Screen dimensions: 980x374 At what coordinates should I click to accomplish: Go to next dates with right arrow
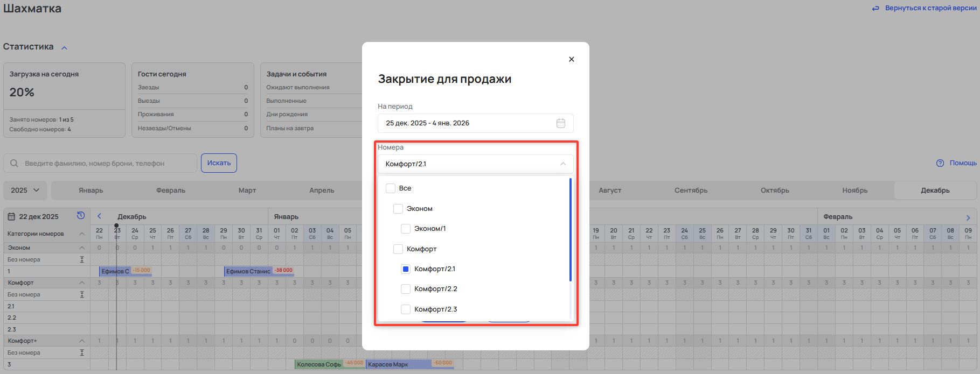968,217
